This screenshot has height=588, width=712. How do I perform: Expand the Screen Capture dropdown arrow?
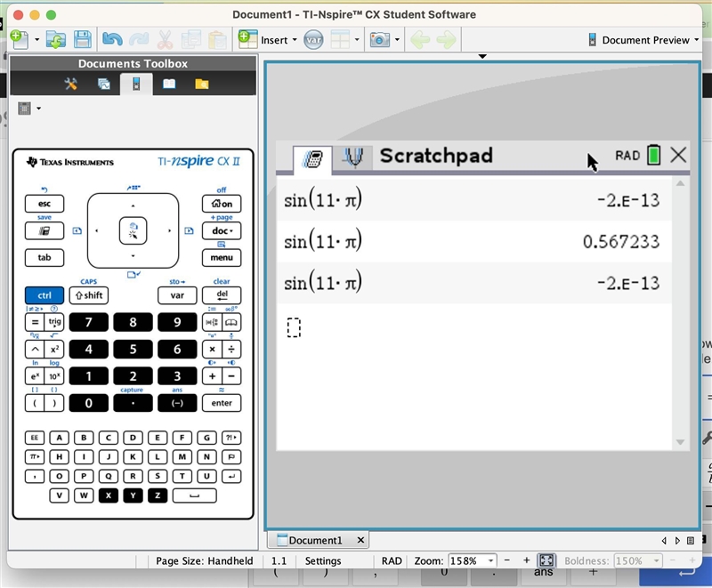tap(397, 40)
